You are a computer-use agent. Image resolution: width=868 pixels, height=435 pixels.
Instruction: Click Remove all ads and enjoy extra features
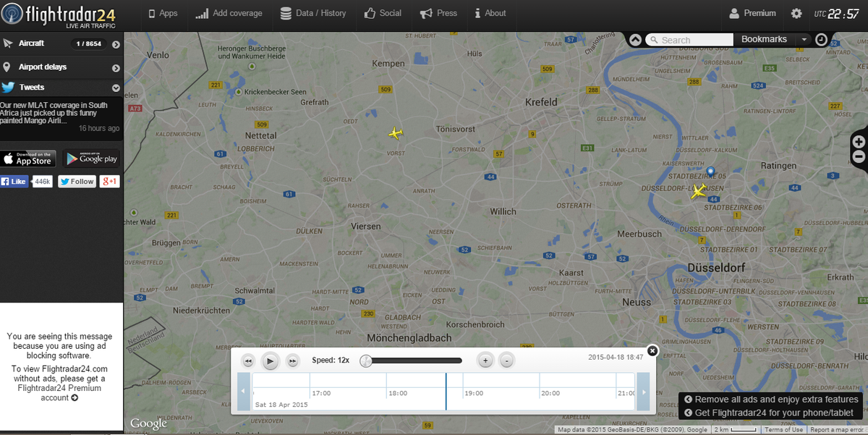click(x=772, y=400)
